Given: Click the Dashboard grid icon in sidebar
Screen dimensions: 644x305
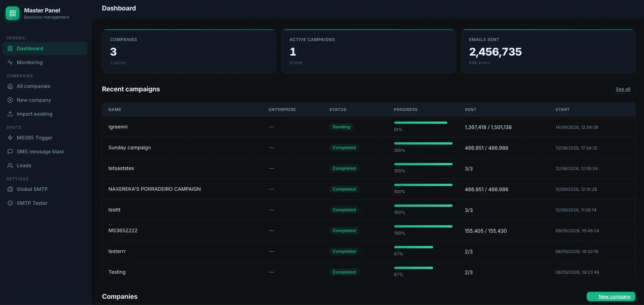Looking at the screenshot, I should [x=10, y=48].
